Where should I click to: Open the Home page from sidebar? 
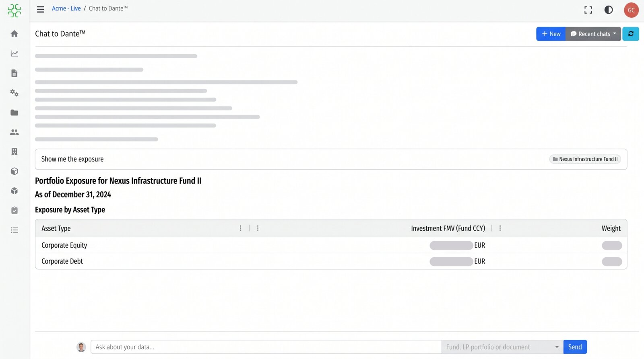pos(14,34)
